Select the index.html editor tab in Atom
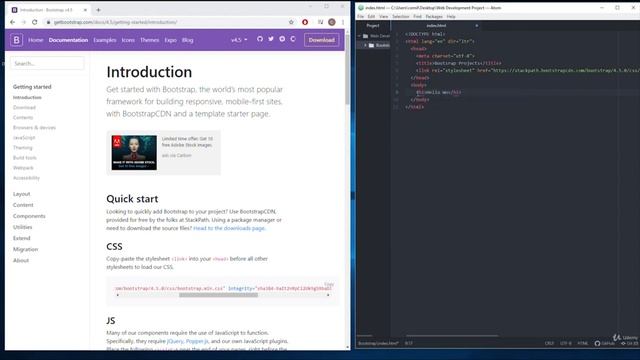 point(436,26)
